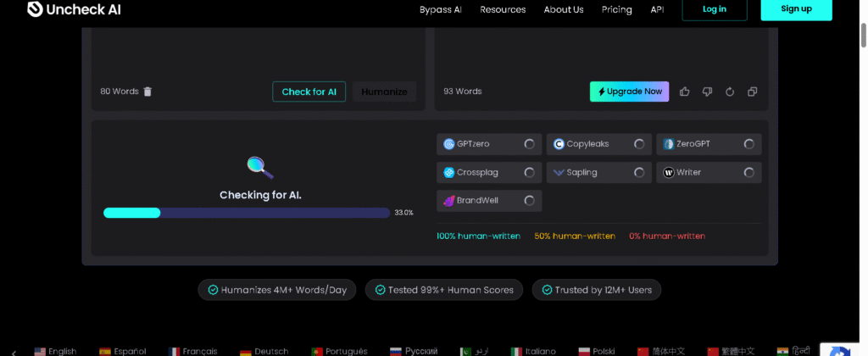Click the Log in button
The image size is (868, 356).
tap(714, 9)
